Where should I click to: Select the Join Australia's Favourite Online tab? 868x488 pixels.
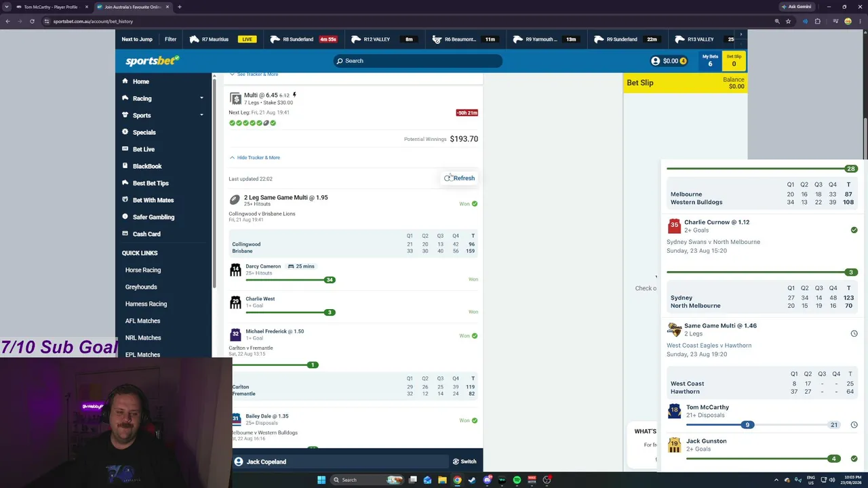coord(132,7)
